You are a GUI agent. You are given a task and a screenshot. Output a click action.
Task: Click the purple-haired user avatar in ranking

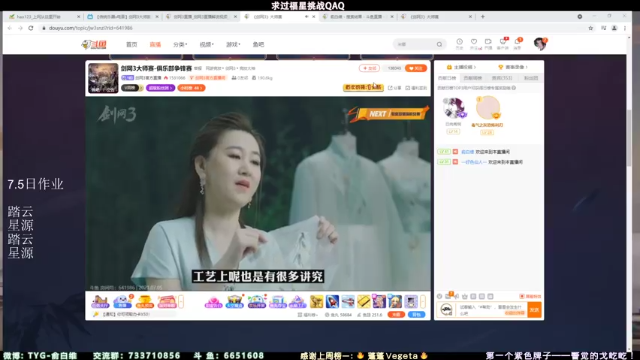pyautogui.click(x=454, y=109)
